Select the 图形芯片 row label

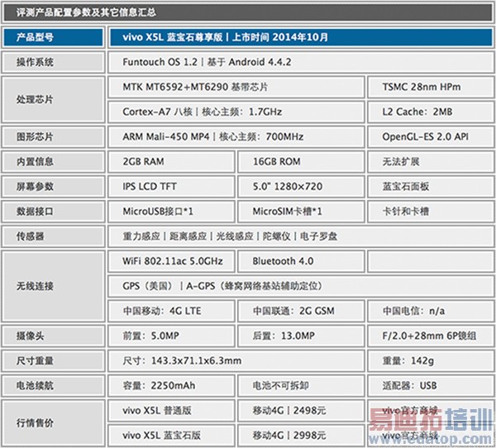(x=53, y=137)
